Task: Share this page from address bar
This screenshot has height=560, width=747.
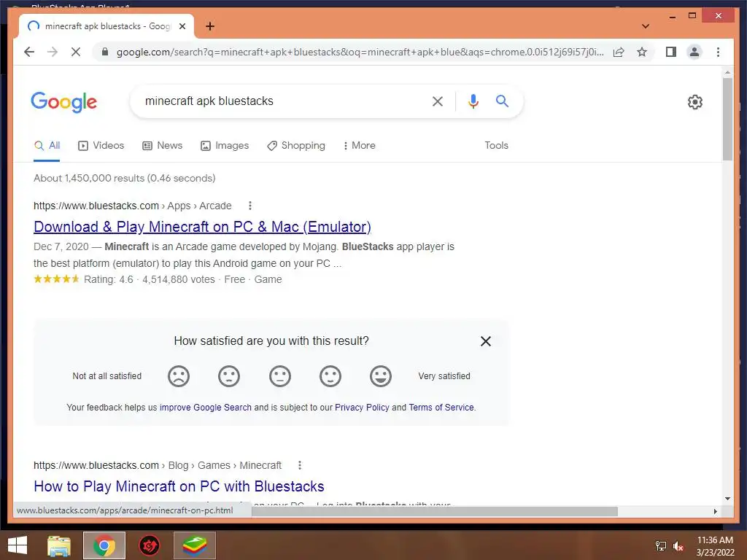Action: (x=619, y=52)
